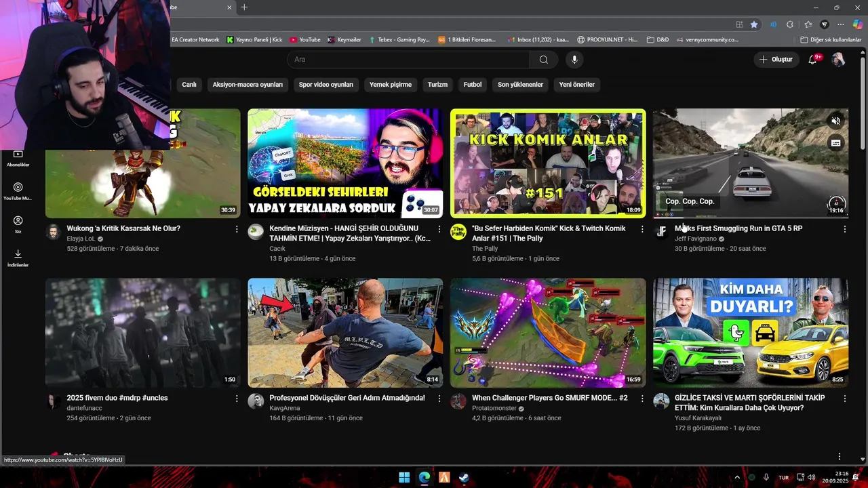Open Steam from the taskbar

[x=464, y=478]
